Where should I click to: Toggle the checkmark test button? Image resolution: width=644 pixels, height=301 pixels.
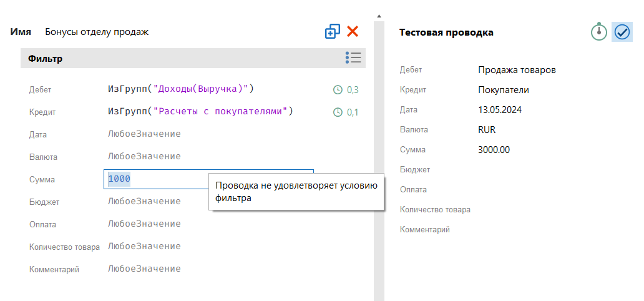(622, 32)
